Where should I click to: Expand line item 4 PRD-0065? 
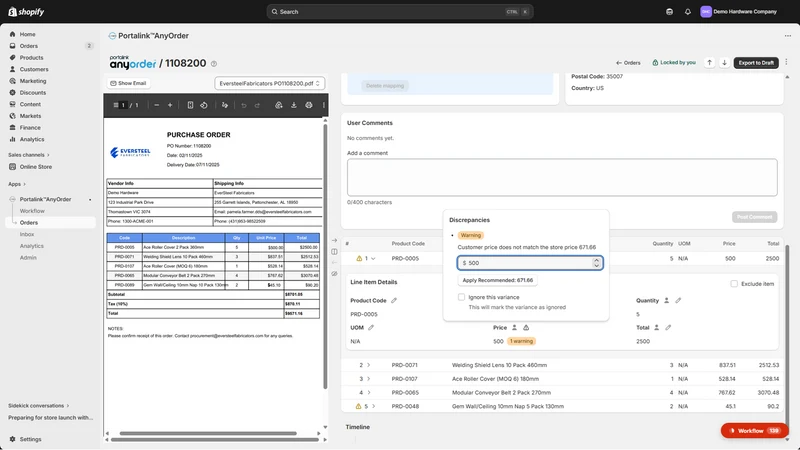tap(368, 393)
